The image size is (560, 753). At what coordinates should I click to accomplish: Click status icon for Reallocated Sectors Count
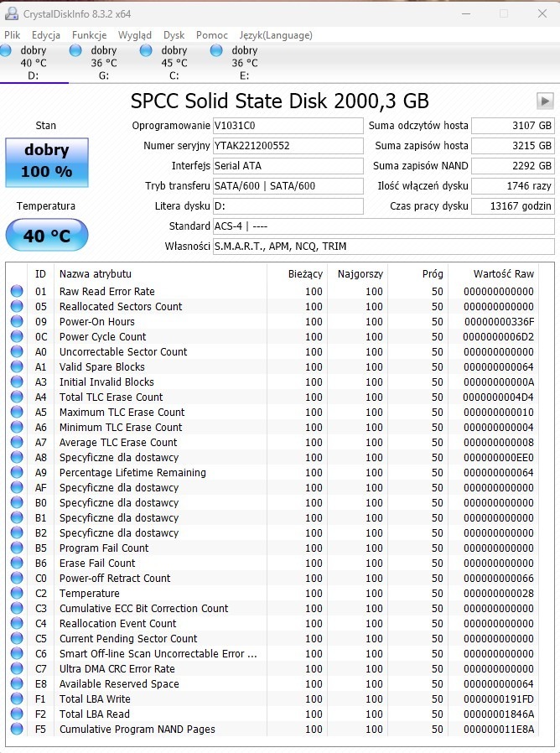(17, 306)
